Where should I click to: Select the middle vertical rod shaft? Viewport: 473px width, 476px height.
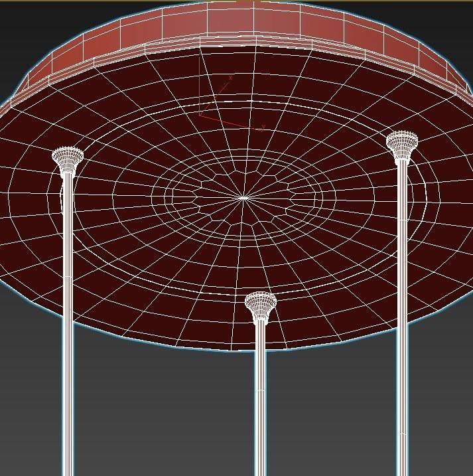pyautogui.click(x=261, y=398)
